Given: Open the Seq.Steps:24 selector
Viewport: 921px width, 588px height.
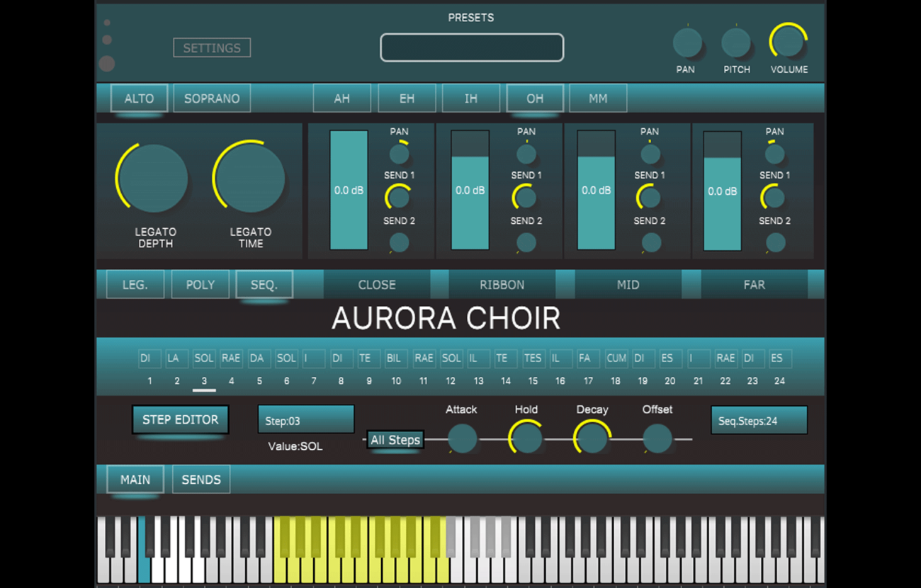Looking at the screenshot, I should (759, 420).
